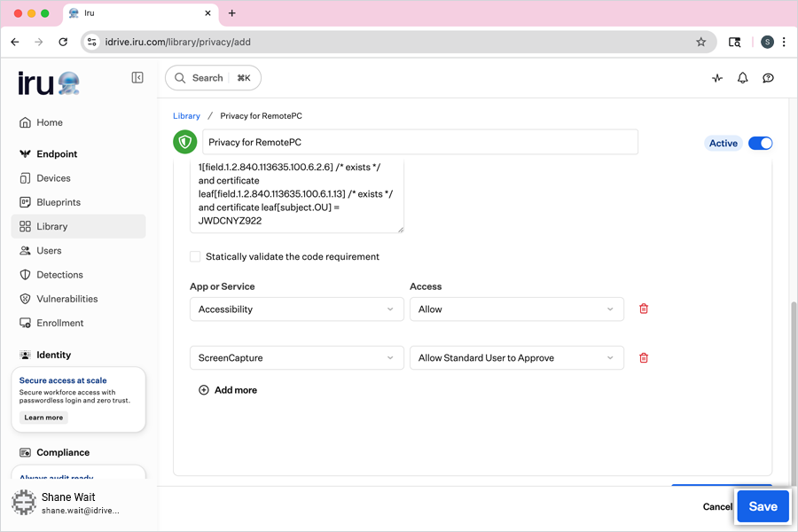The height and width of the screenshot is (532, 798).
Task: Open the activity pulse icon
Action: 717,78
